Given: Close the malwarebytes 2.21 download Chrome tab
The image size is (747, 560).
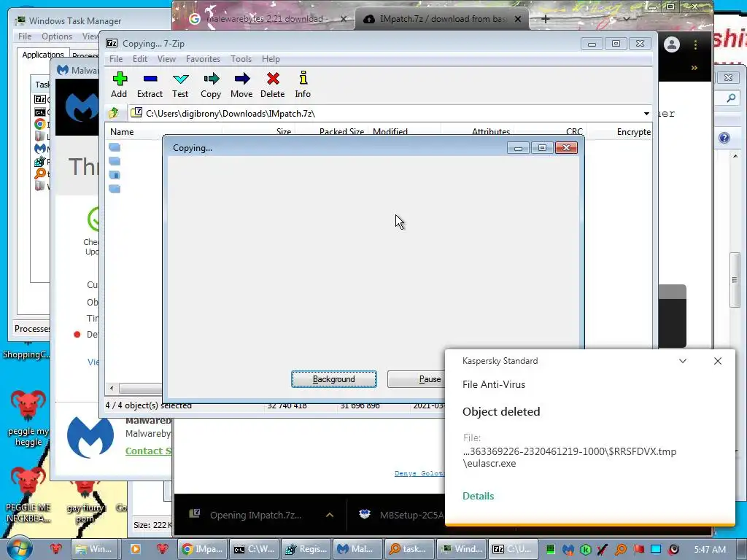Looking at the screenshot, I should pos(343,19).
